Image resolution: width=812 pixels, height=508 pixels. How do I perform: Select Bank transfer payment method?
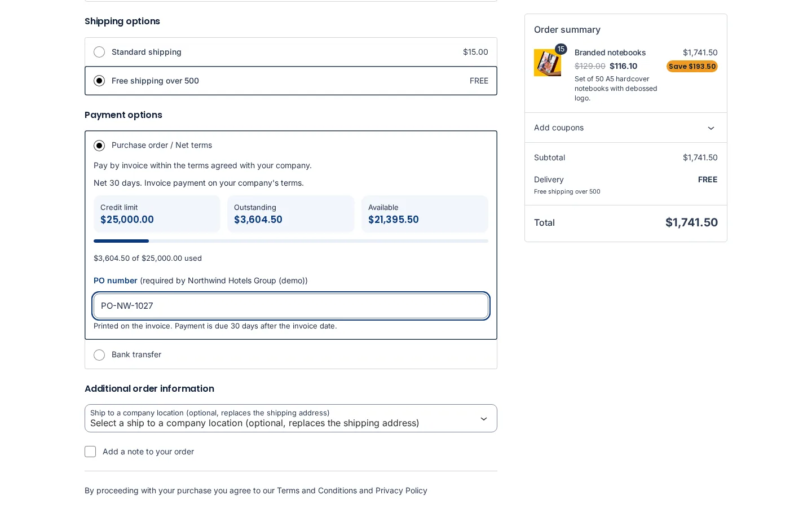click(99, 355)
